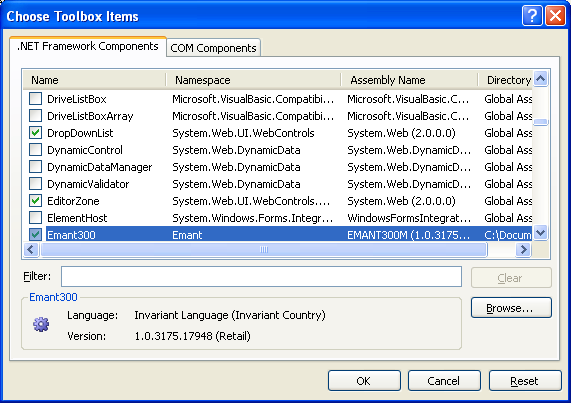Select the ElementHost row name
571x403 pixels.
pyautogui.click(x=77, y=218)
